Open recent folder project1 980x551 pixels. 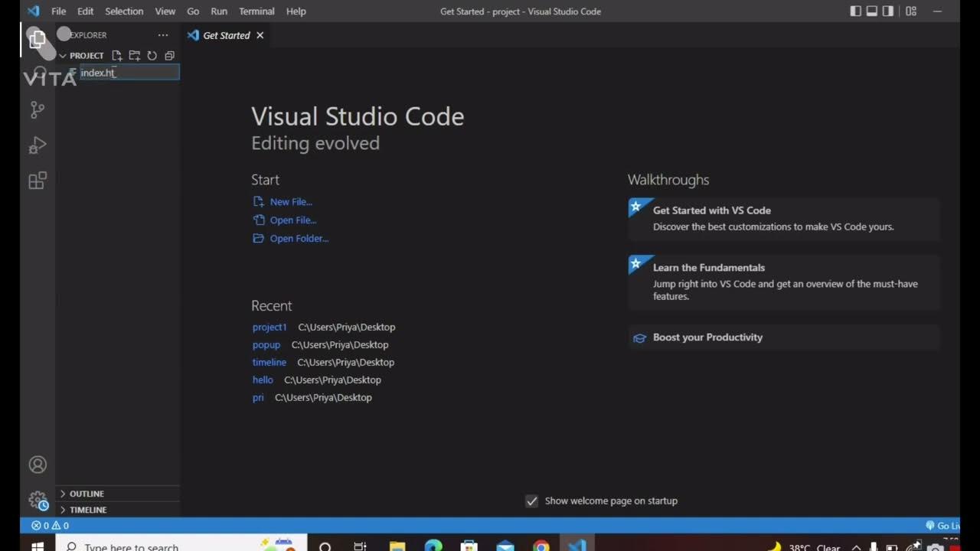[x=269, y=328]
